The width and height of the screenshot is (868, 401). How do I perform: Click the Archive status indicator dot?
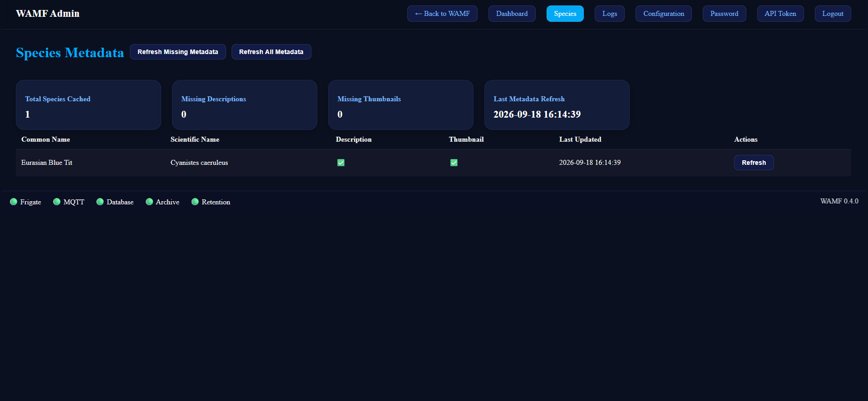pyautogui.click(x=149, y=202)
